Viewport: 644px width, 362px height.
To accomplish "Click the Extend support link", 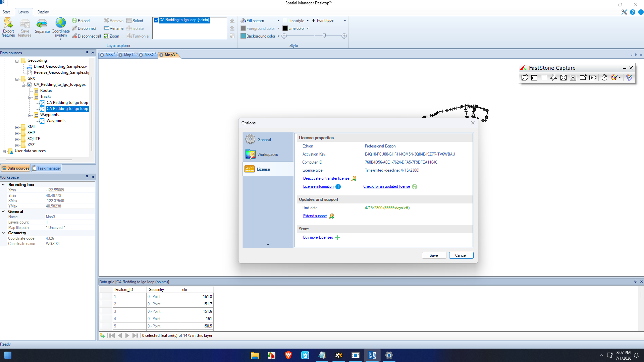I will click(315, 216).
